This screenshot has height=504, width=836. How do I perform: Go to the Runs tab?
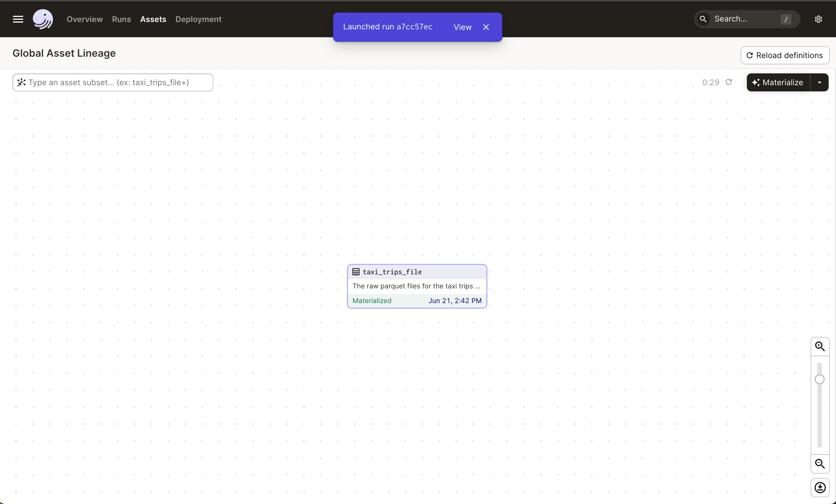click(x=121, y=19)
